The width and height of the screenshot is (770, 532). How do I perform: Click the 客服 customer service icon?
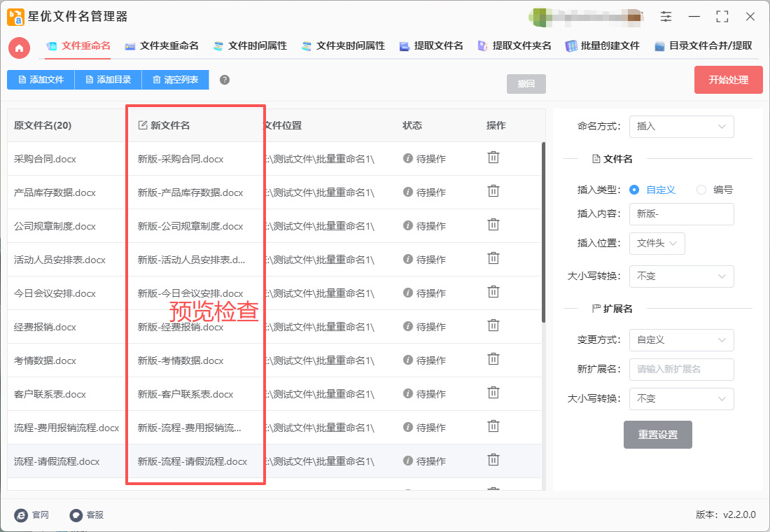(76, 514)
